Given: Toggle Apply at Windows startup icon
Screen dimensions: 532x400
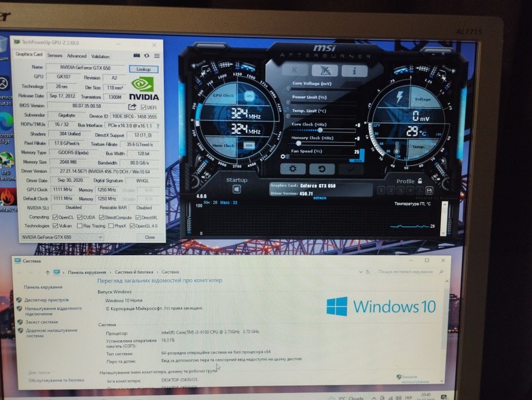Looking at the screenshot, I should coord(237,189).
